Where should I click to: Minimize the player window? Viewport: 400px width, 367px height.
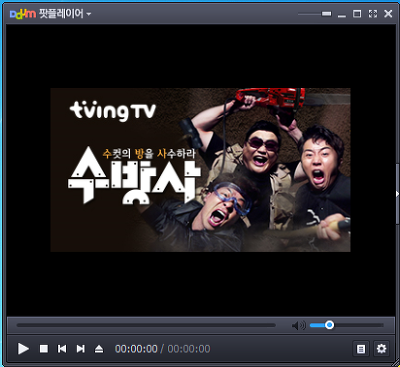[342, 15]
